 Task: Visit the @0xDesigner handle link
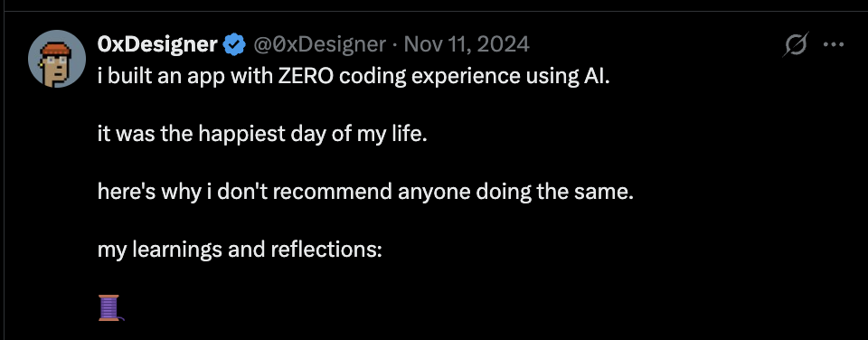[319, 45]
